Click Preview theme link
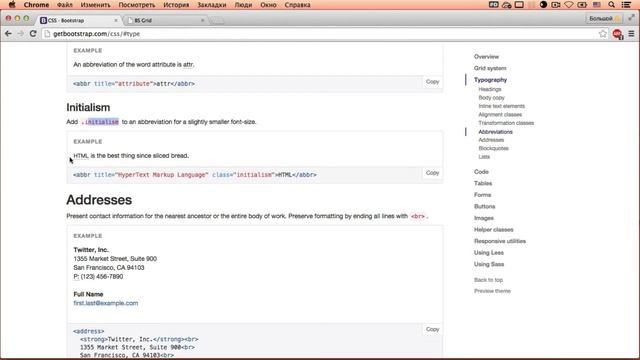Screen dimensions: 640x360 [x=492, y=291]
